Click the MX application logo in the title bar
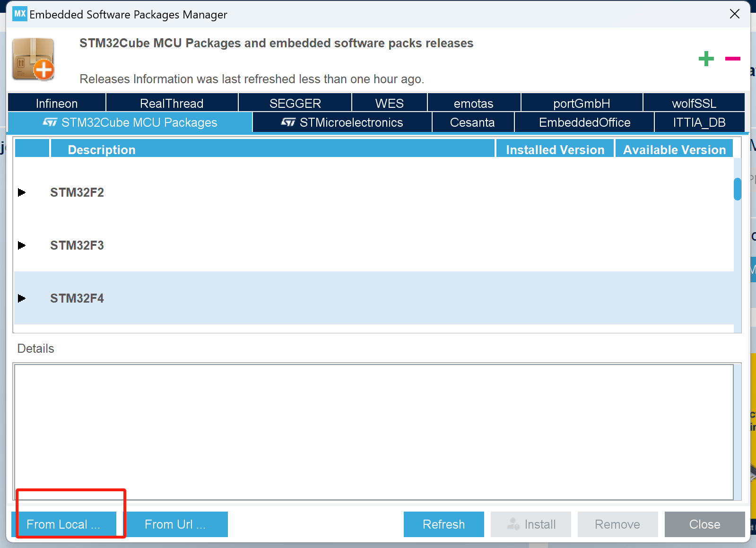The width and height of the screenshot is (756, 548). tap(20, 14)
